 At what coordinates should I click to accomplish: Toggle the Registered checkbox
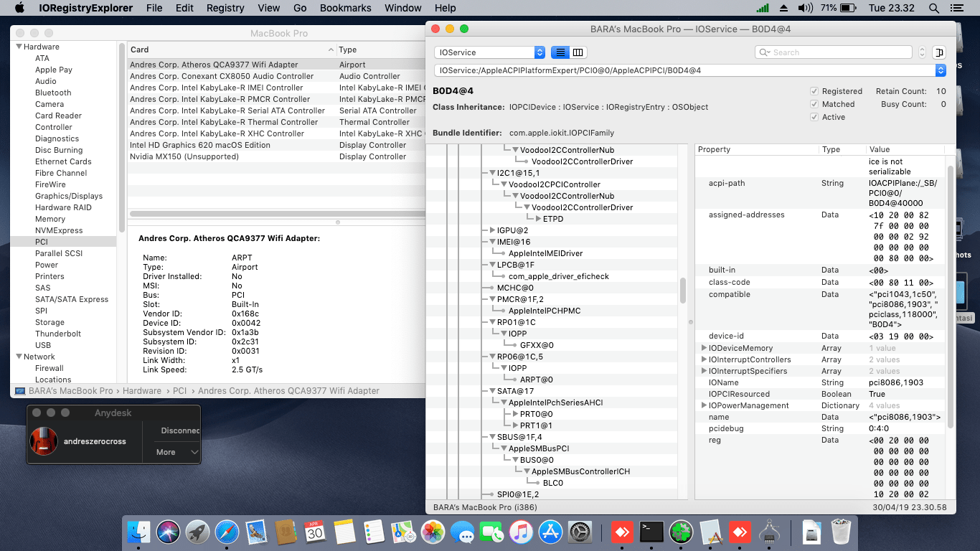(x=814, y=91)
